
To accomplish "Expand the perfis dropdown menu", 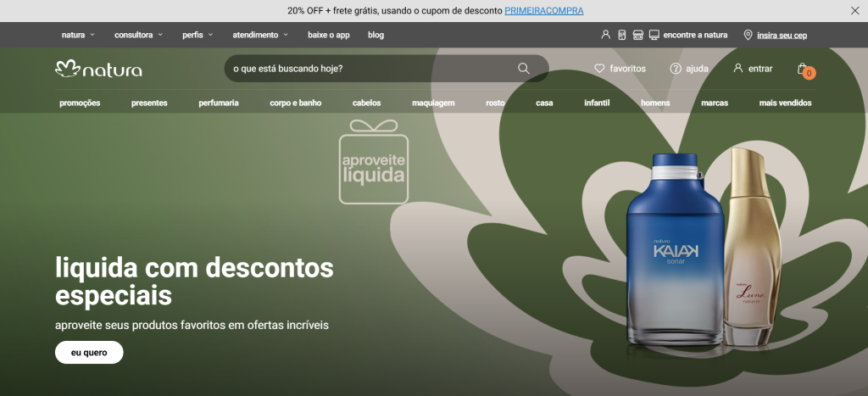I will pyautogui.click(x=198, y=35).
